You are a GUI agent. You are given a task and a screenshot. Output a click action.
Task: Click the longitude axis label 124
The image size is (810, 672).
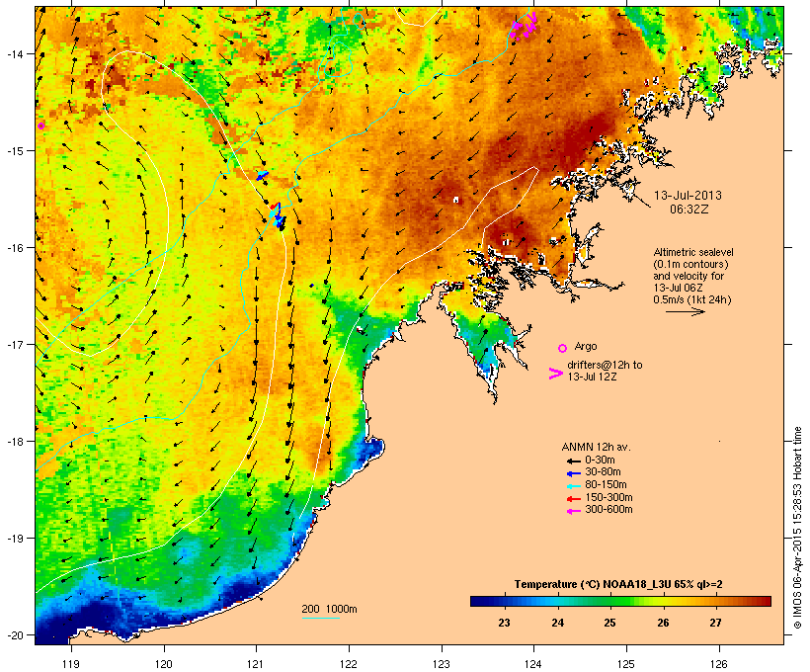(x=533, y=664)
